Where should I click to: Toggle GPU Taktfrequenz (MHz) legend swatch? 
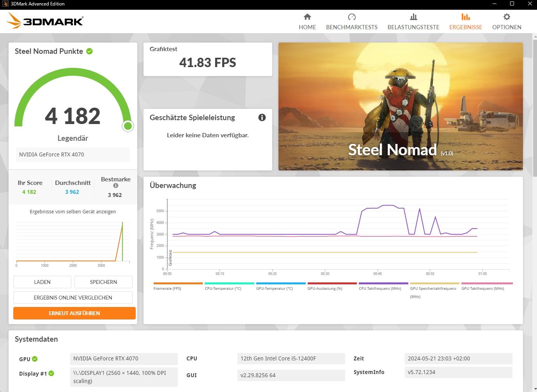(487, 283)
